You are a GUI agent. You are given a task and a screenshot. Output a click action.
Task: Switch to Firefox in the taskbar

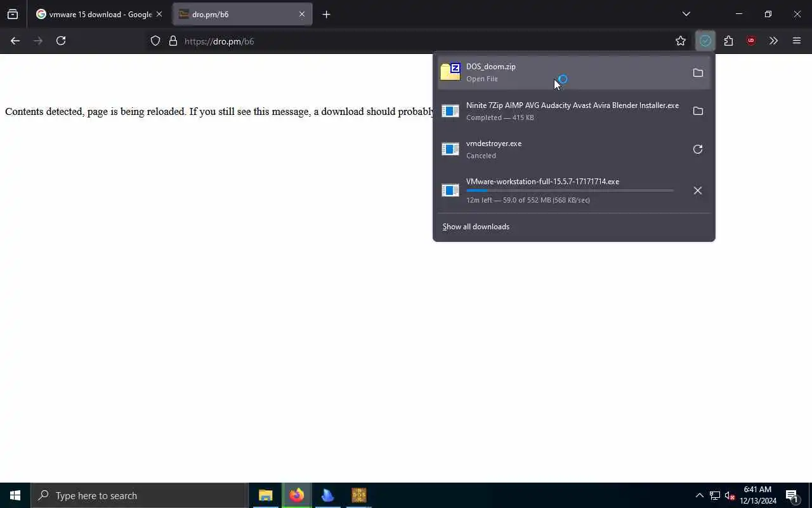[x=296, y=495]
